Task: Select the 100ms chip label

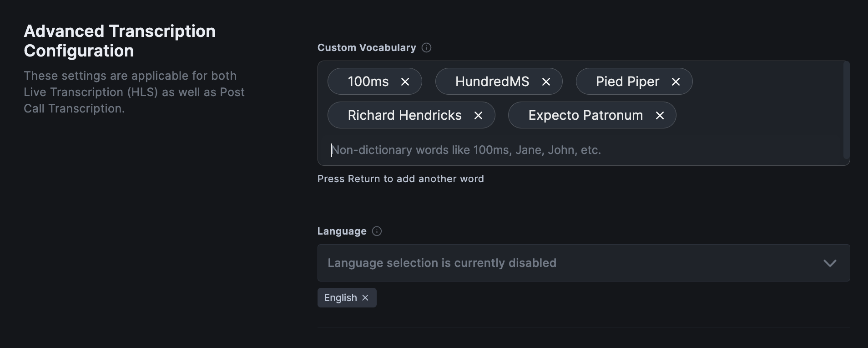Action: (368, 82)
